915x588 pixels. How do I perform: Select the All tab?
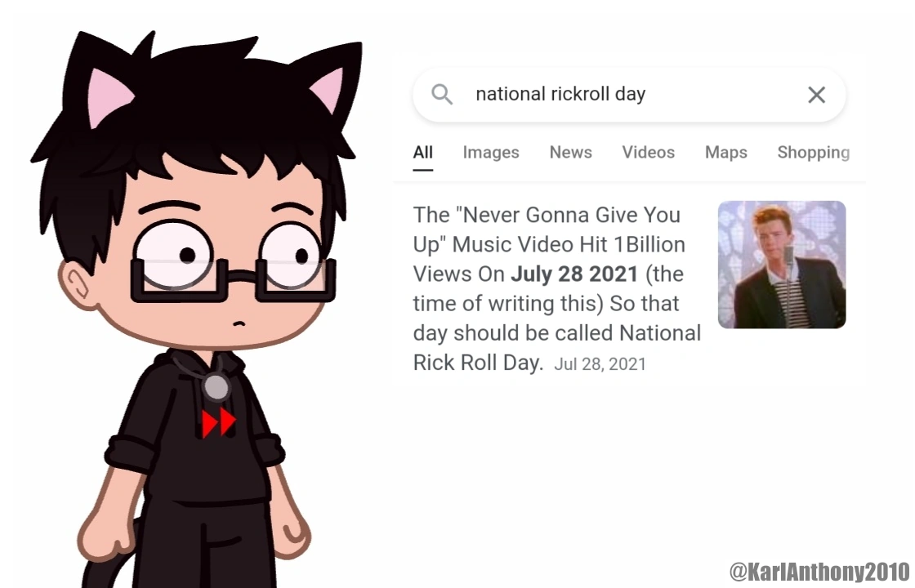(x=422, y=152)
